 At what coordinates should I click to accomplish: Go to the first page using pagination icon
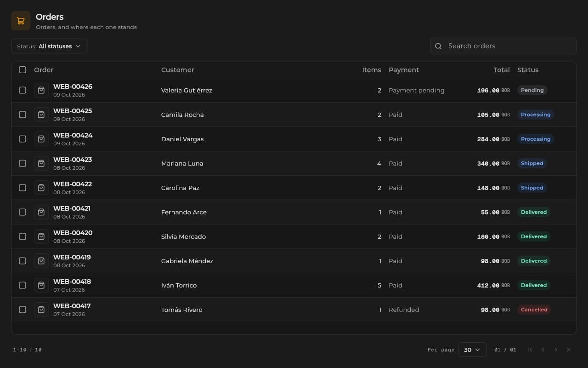[x=530, y=350]
